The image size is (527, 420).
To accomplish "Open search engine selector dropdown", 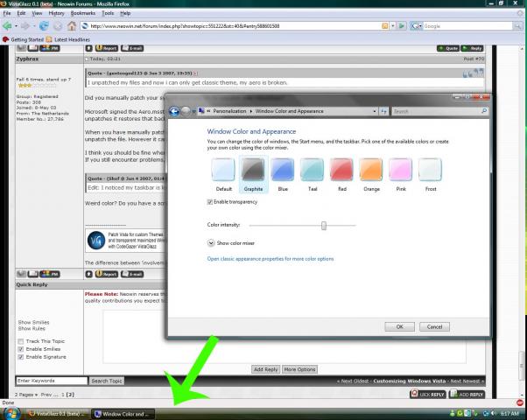I will click(x=416, y=26).
